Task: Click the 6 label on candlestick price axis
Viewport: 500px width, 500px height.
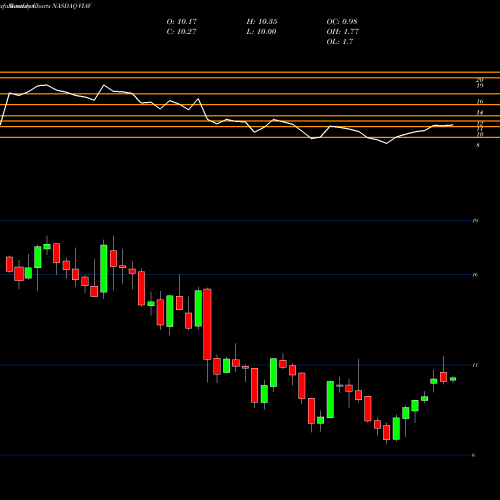Action: pyautogui.click(x=473, y=455)
